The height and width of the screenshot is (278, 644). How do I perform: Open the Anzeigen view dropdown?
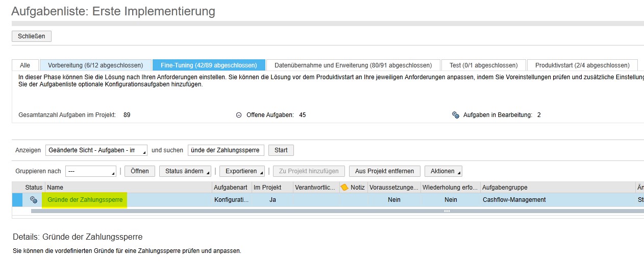coord(96,150)
